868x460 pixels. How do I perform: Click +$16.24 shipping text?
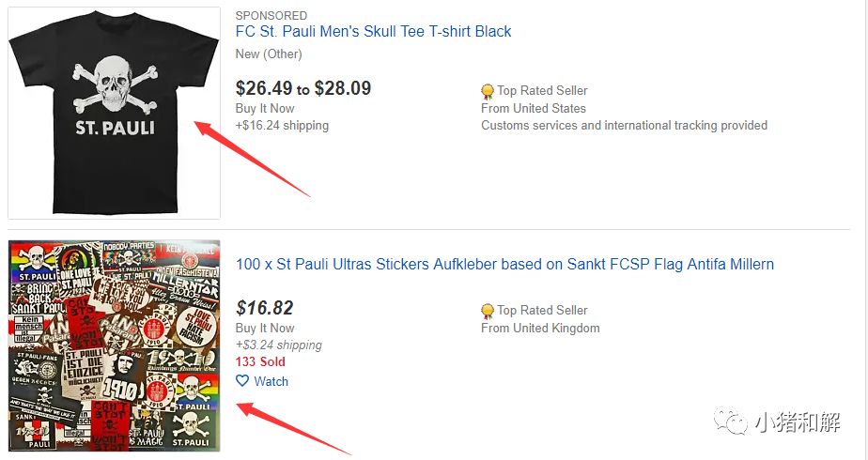tap(282, 125)
